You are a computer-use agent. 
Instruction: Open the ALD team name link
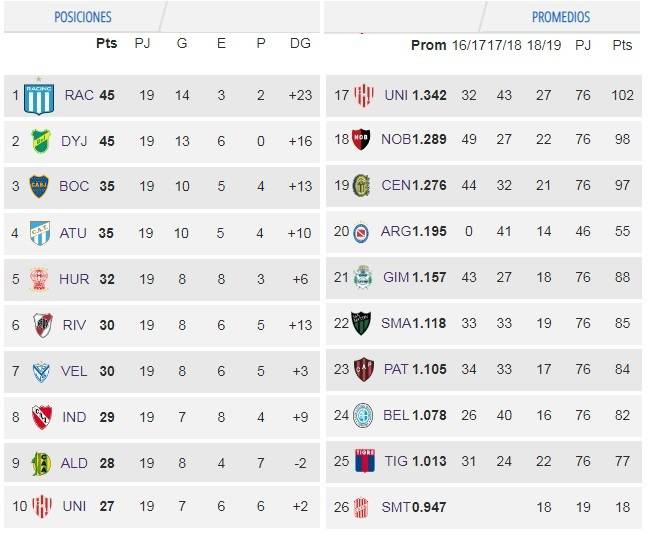[74, 463]
